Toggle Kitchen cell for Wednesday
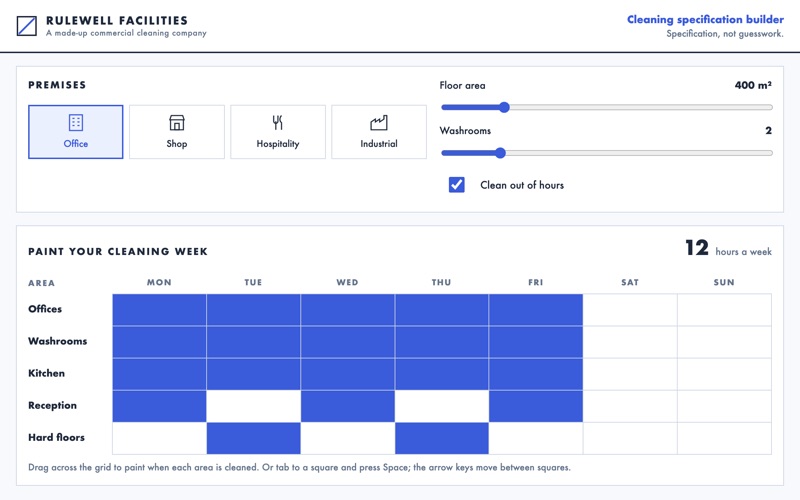Viewport: 800px width, 500px height. [347, 374]
